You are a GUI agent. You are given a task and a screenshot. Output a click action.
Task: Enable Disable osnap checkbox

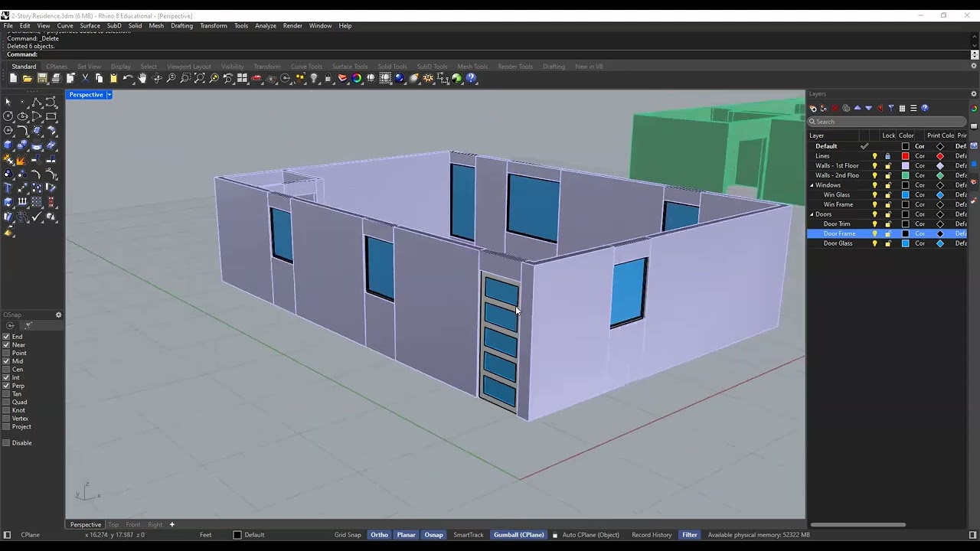tap(6, 443)
